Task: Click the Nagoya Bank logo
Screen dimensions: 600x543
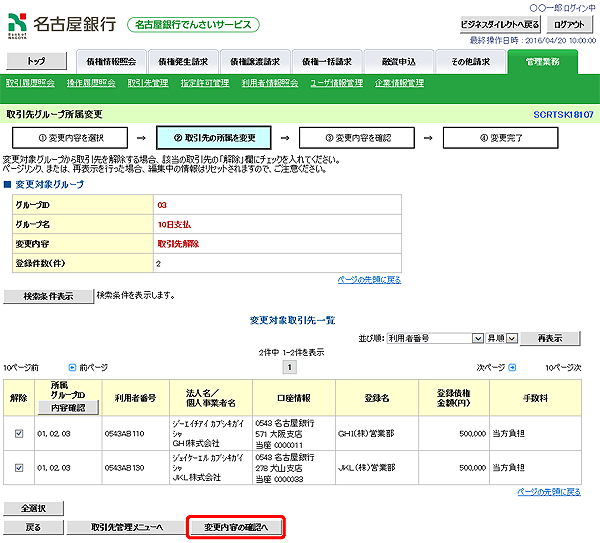Action: [x=62, y=25]
